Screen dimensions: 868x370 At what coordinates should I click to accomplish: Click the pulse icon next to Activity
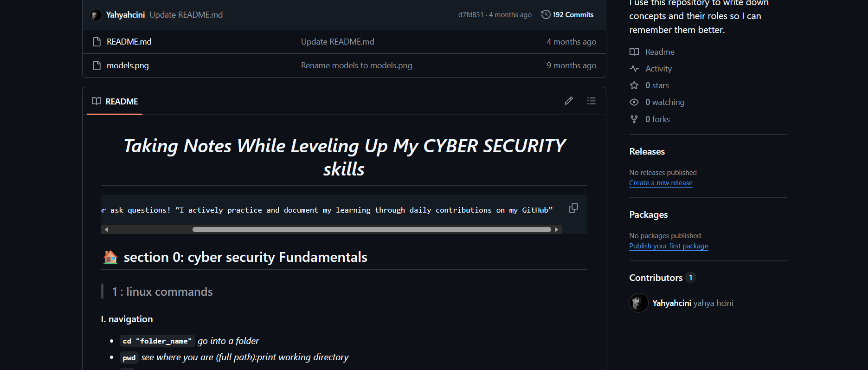click(x=634, y=69)
